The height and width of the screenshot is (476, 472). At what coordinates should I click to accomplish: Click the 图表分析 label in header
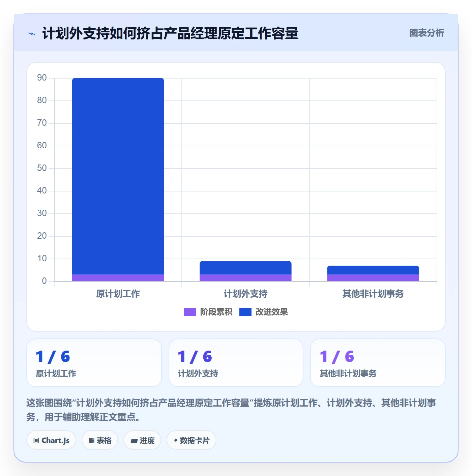pos(426,33)
